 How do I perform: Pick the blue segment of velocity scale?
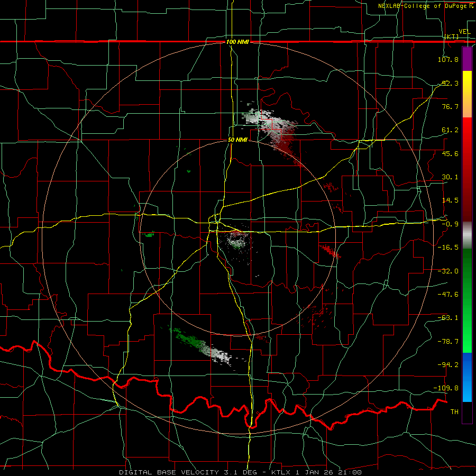pos(467,377)
